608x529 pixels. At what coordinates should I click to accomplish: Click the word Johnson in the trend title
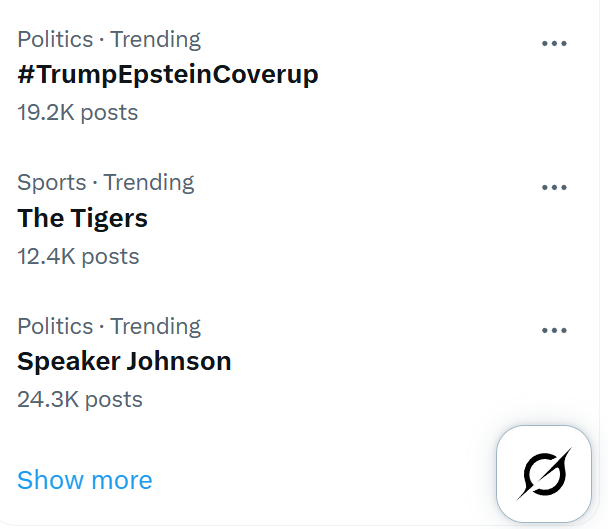[179, 361]
